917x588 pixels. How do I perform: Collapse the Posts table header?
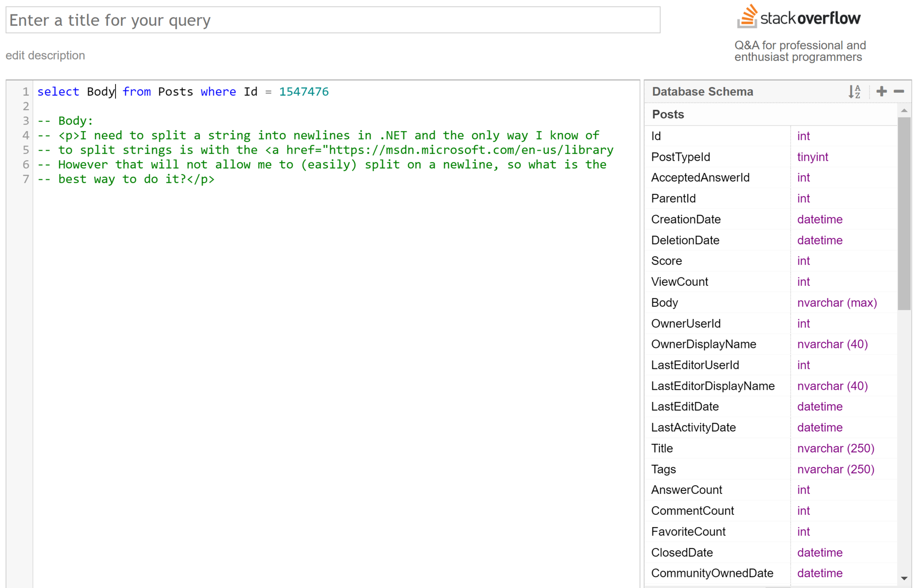668,115
